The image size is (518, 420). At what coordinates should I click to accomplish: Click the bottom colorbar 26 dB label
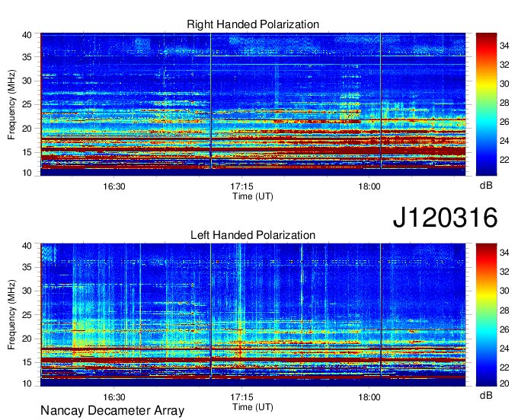coord(504,329)
